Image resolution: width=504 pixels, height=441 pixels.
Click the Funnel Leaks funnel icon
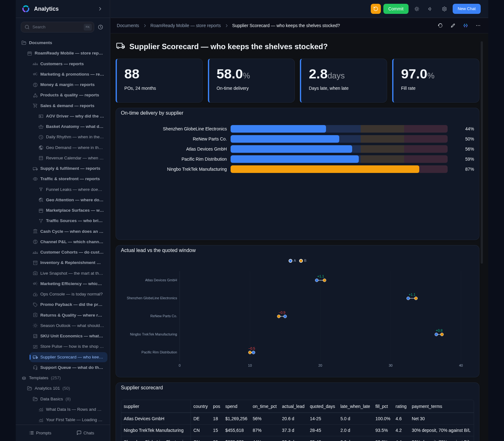[x=41, y=190]
